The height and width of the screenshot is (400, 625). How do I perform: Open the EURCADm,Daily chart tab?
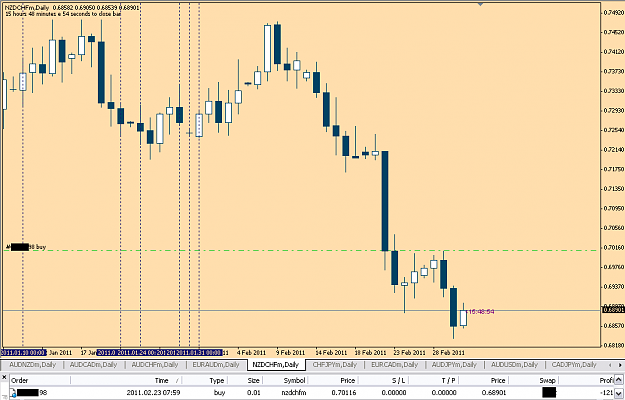395,365
